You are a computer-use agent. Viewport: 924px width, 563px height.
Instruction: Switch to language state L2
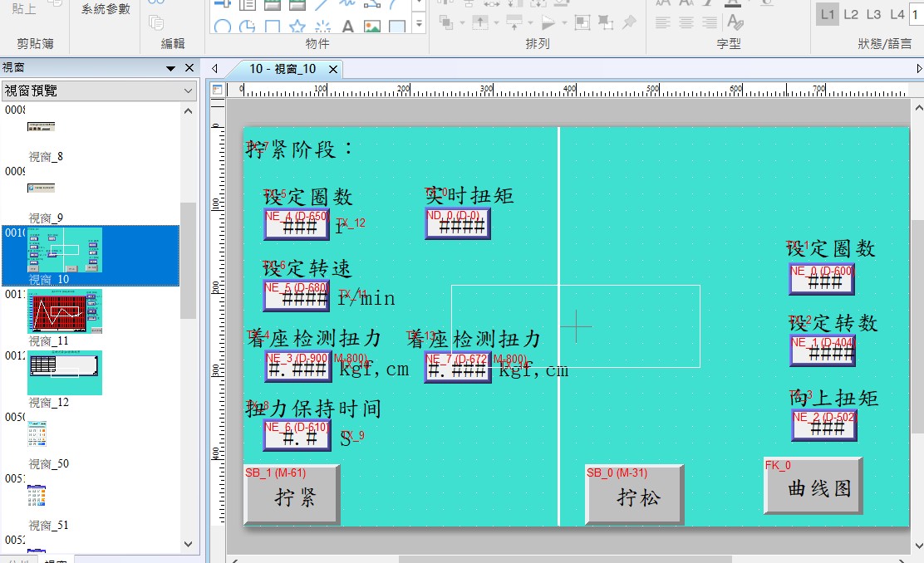[851, 14]
